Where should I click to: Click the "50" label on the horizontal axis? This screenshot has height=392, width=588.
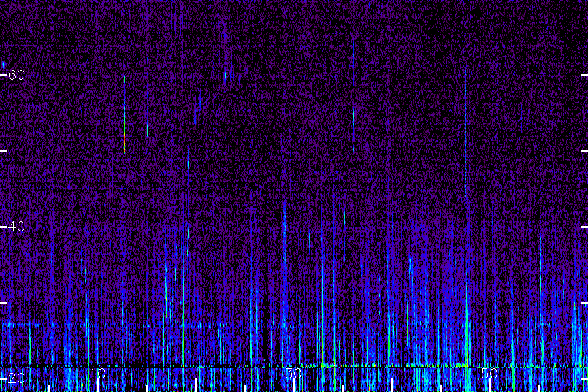[489, 374]
